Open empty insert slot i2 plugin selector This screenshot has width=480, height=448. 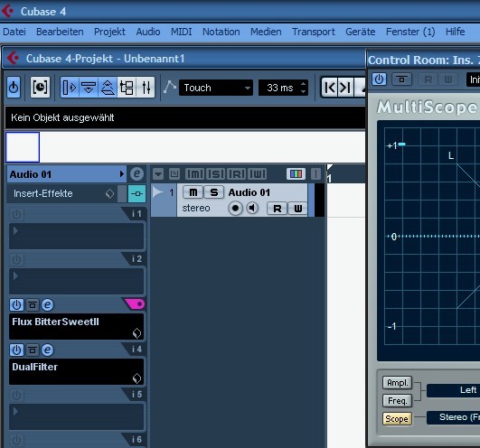pyautogui.click(x=76, y=281)
